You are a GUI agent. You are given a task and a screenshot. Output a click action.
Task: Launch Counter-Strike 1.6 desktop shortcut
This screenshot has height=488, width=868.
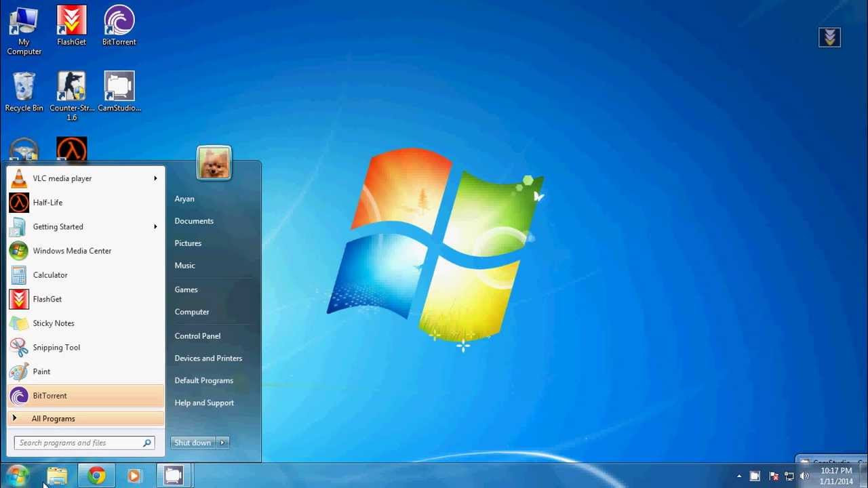pos(71,96)
